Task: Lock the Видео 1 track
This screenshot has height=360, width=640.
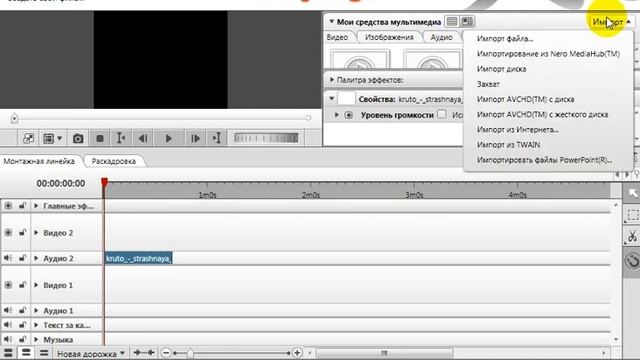Action: tap(22, 285)
